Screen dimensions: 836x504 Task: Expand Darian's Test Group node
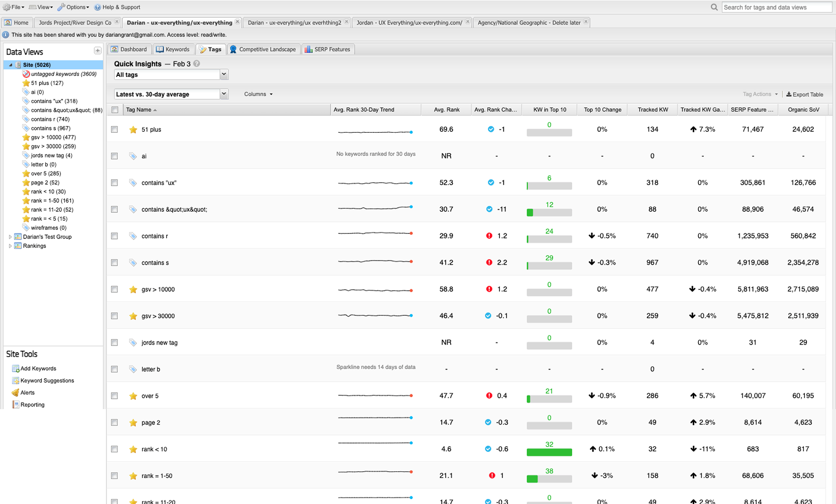(10, 237)
